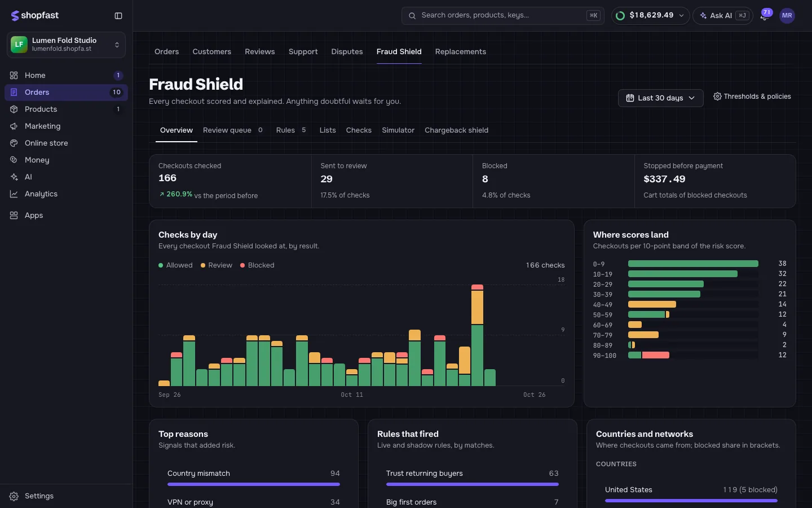This screenshot has width=812, height=508.
Task: Click the Settings gear icon
Action: point(14,496)
